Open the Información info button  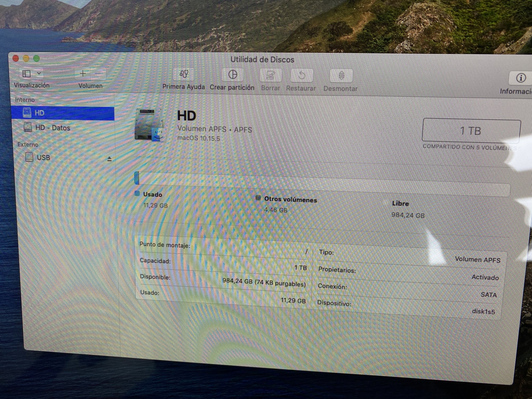(521, 78)
